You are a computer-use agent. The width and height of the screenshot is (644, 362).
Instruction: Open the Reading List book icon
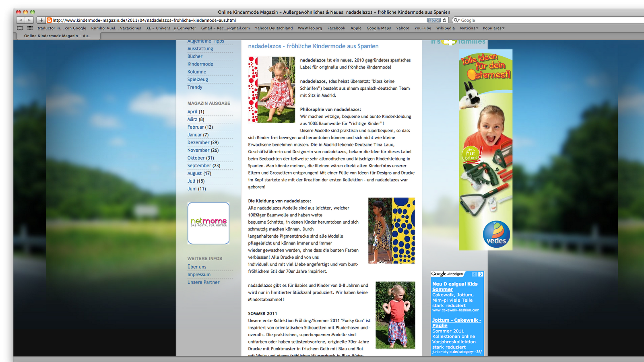coord(20,28)
